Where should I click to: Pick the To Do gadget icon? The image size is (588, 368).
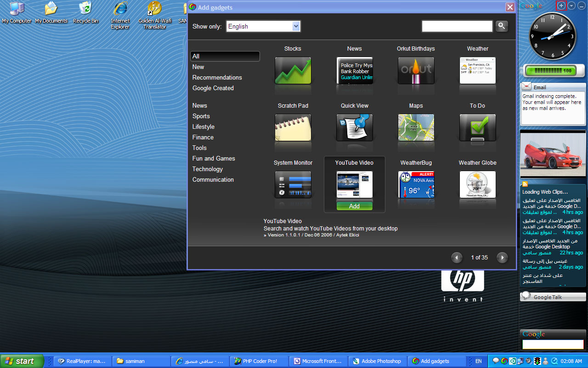click(x=478, y=127)
